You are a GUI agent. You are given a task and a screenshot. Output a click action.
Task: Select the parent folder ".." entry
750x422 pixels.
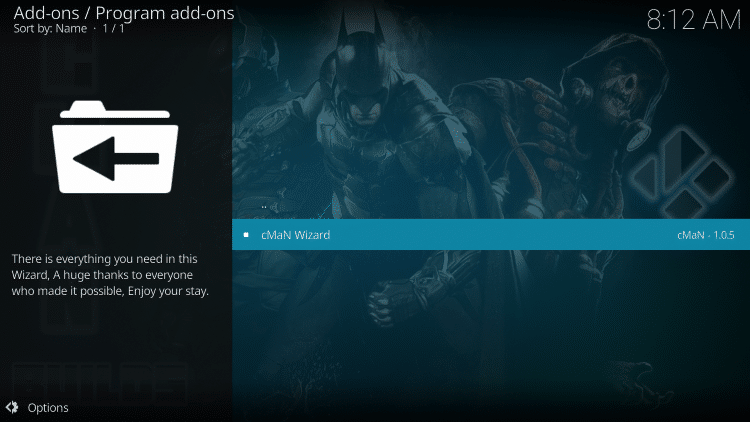point(264,206)
